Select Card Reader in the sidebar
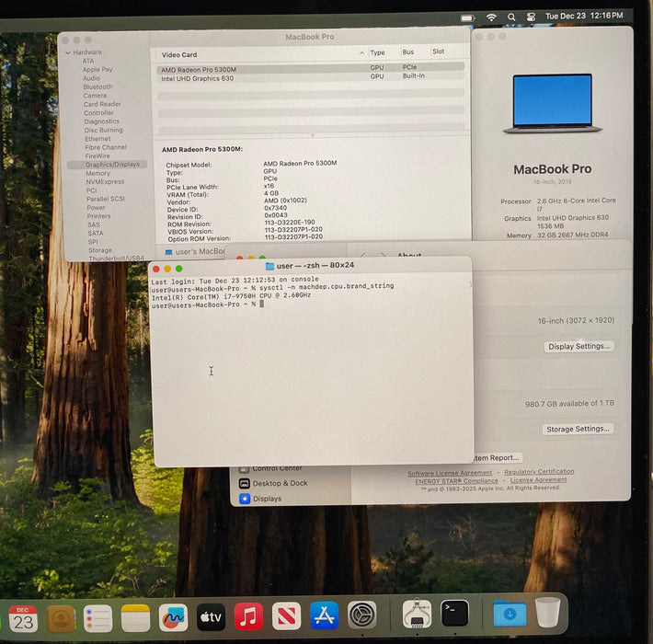The image size is (653, 644). pyautogui.click(x=102, y=104)
